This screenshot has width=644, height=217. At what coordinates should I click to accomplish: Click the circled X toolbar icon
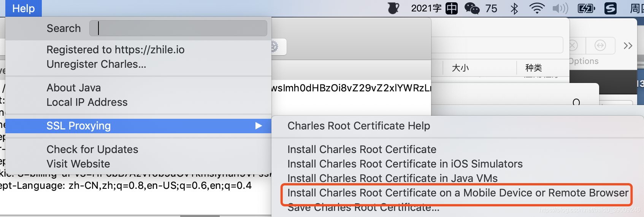point(573,46)
